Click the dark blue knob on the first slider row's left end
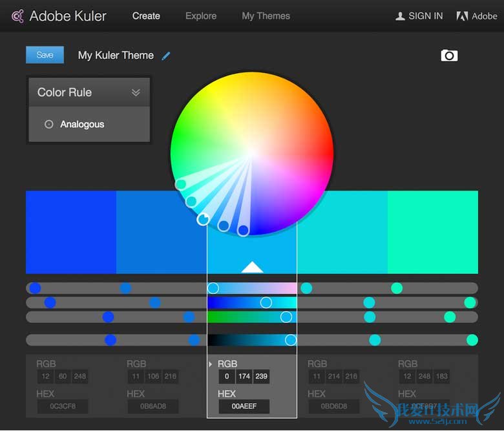 click(x=35, y=288)
